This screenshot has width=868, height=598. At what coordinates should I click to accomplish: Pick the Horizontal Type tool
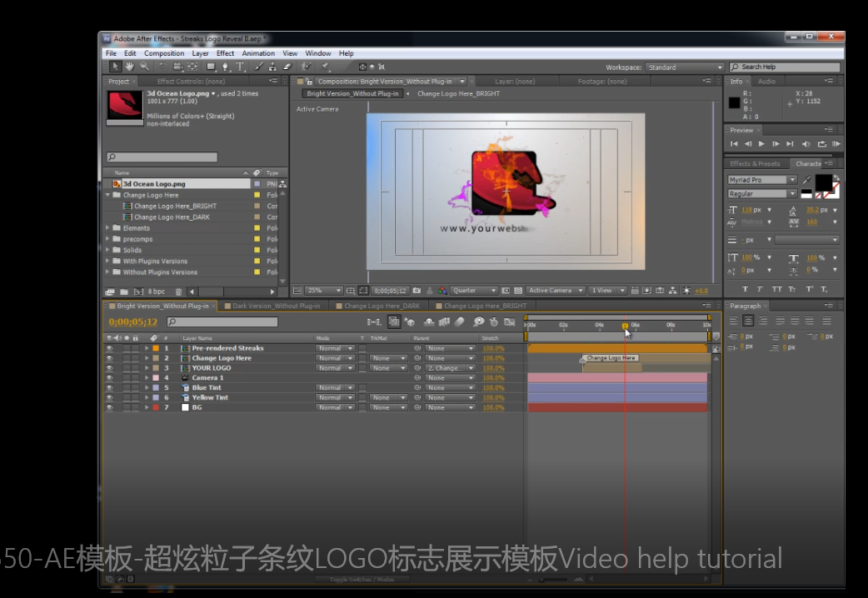click(240, 67)
